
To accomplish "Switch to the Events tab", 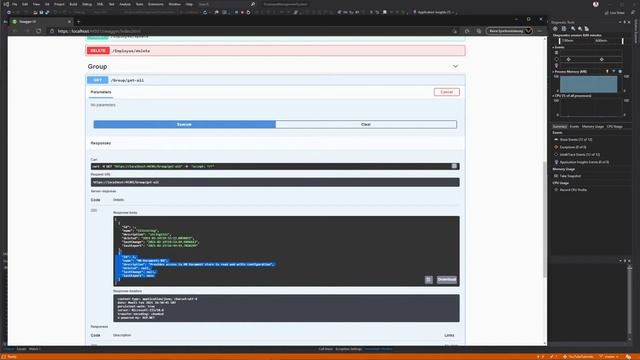I will click(574, 127).
